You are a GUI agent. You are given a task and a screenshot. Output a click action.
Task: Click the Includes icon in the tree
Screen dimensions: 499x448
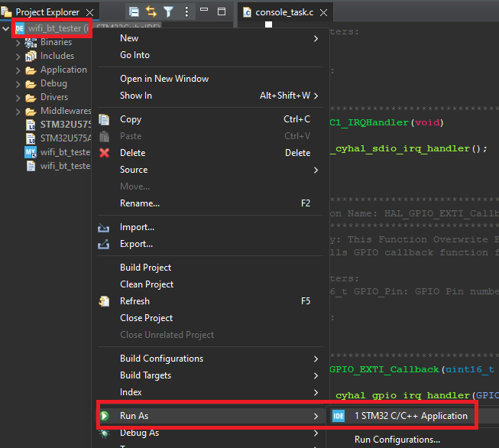coord(31,56)
